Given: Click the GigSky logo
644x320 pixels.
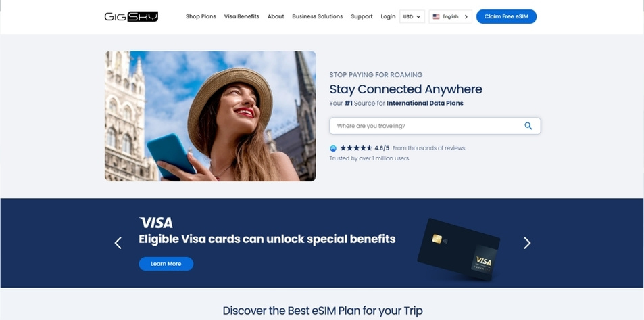Looking at the screenshot, I should [x=131, y=16].
